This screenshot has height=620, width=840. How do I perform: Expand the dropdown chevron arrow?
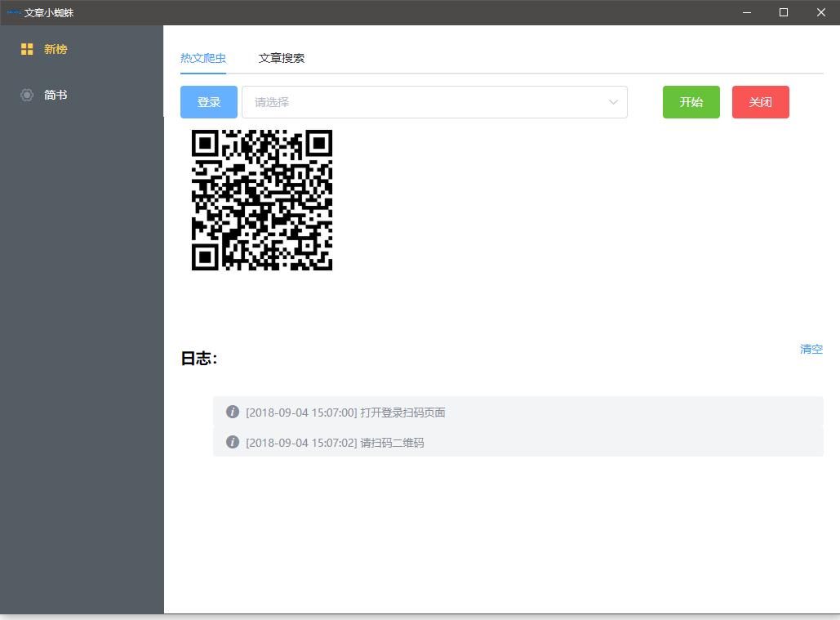(613, 102)
